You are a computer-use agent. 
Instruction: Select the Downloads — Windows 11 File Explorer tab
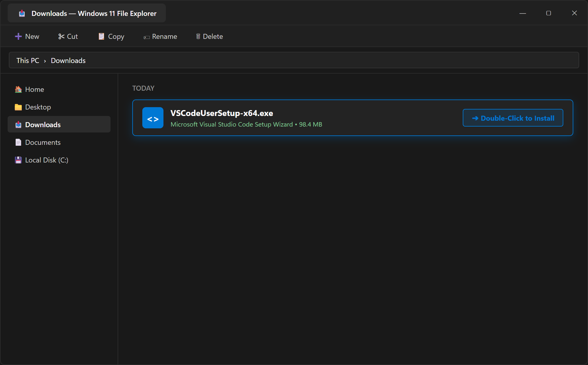(x=87, y=13)
